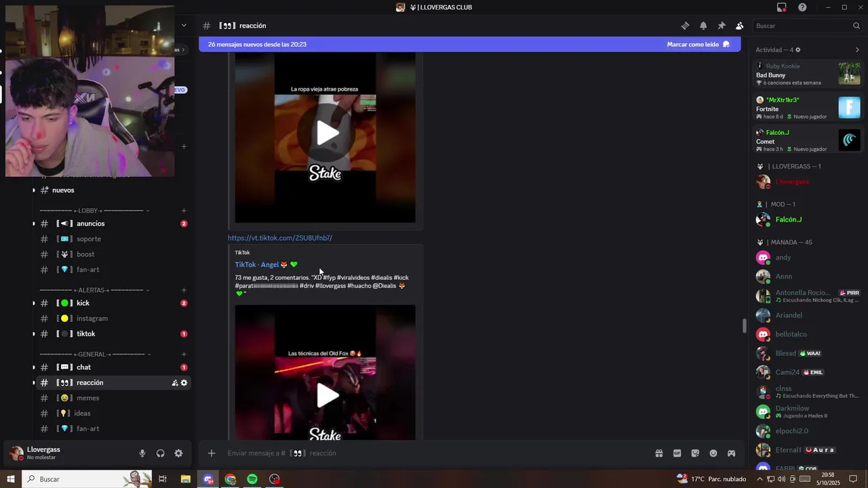Open server dropdown arrow at top
This screenshot has height=488, width=868.
184,26
